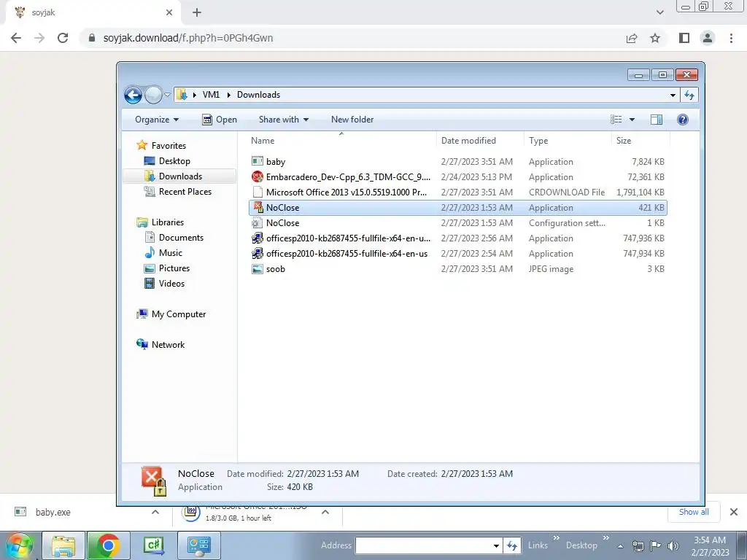Image resolution: width=747 pixels, height=560 pixels.
Task: Share this page via the share icon
Action: pyautogui.click(x=632, y=38)
